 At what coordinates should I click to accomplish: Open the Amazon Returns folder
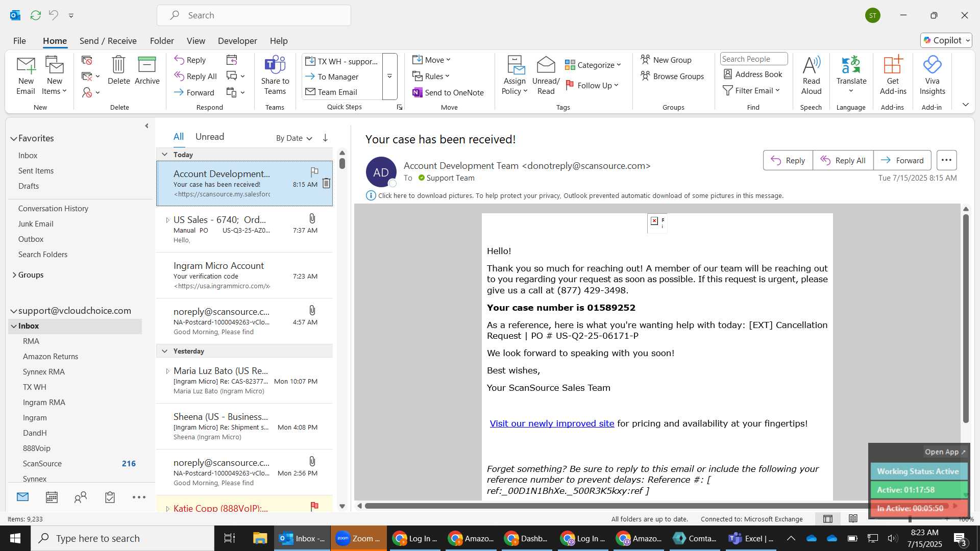[51, 357]
